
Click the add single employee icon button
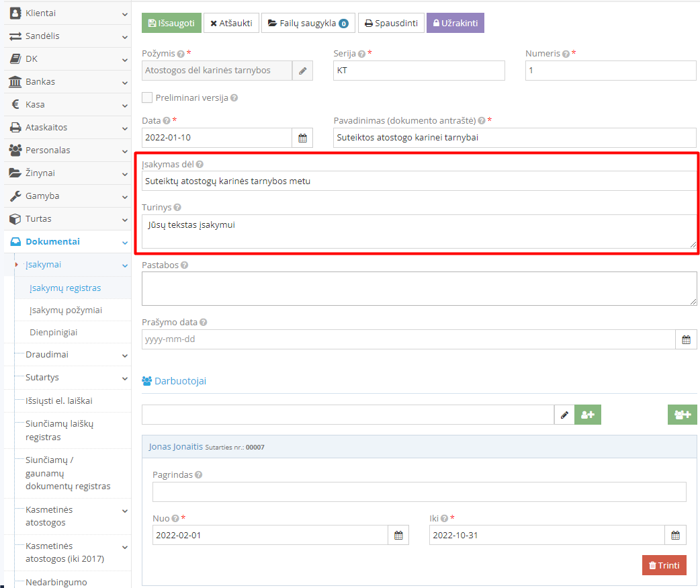tap(588, 415)
